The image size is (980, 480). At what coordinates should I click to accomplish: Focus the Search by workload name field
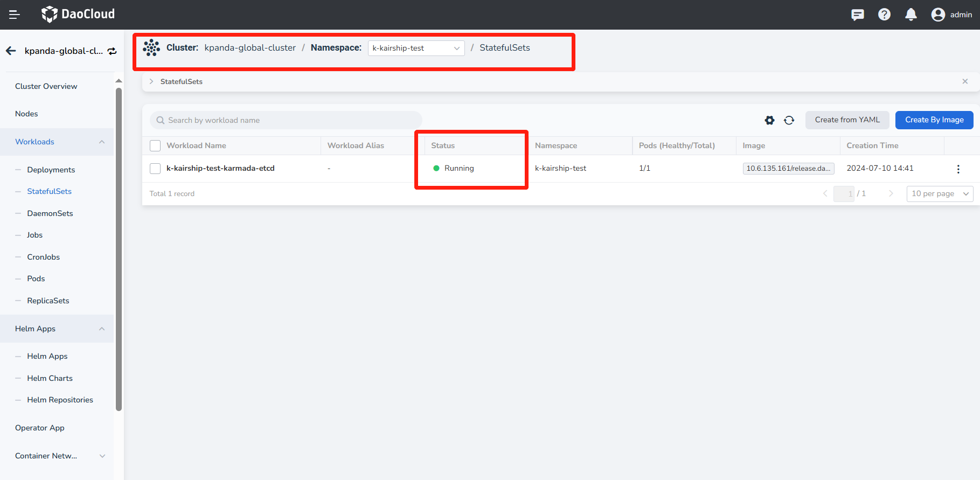(x=286, y=120)
